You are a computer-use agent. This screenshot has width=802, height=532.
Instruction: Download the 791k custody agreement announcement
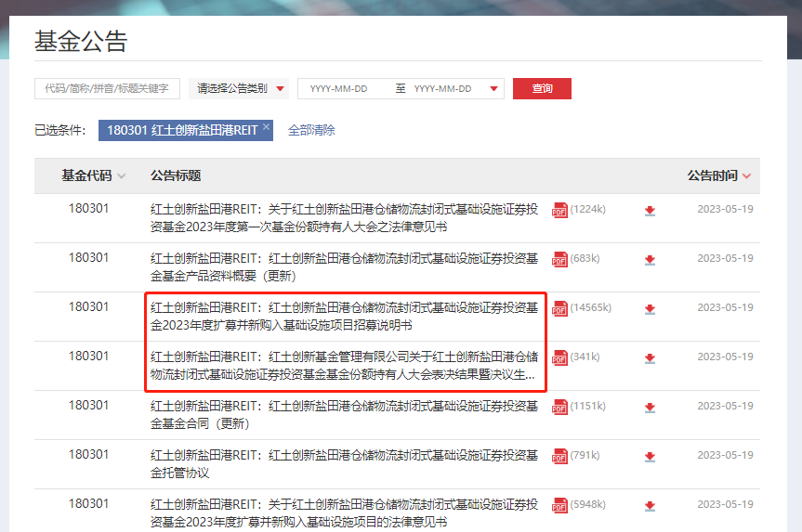coord(650,456)
